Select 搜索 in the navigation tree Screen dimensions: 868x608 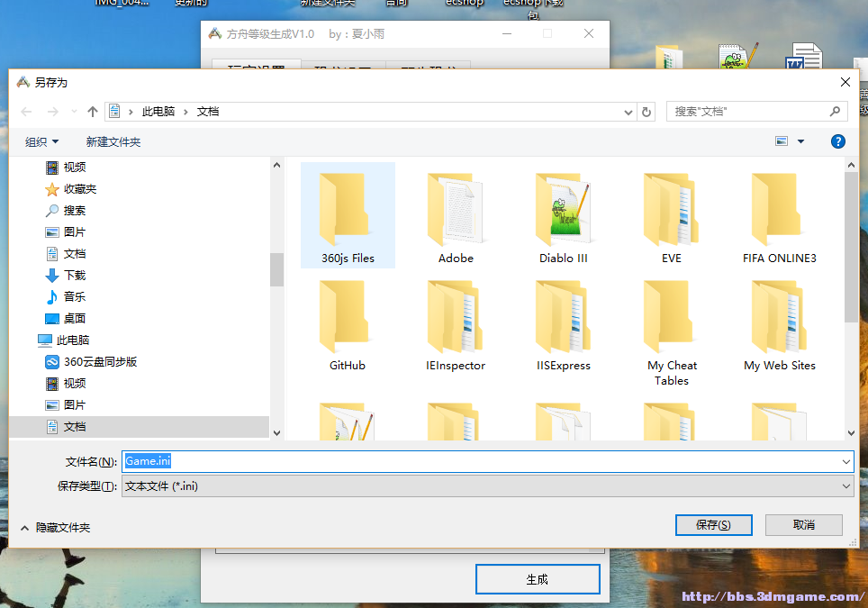coord(66,211)
